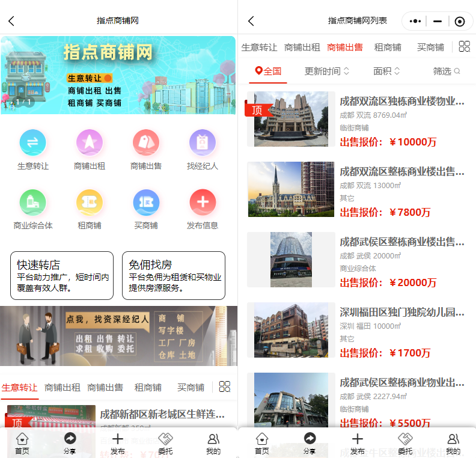
Task: Open the 商铺出租 pink star icon
Action: (x=89, y=142)
